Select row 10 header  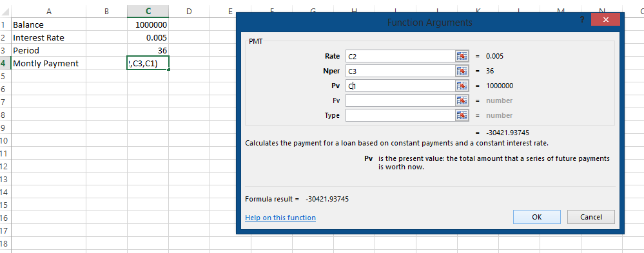pos(5,140)
